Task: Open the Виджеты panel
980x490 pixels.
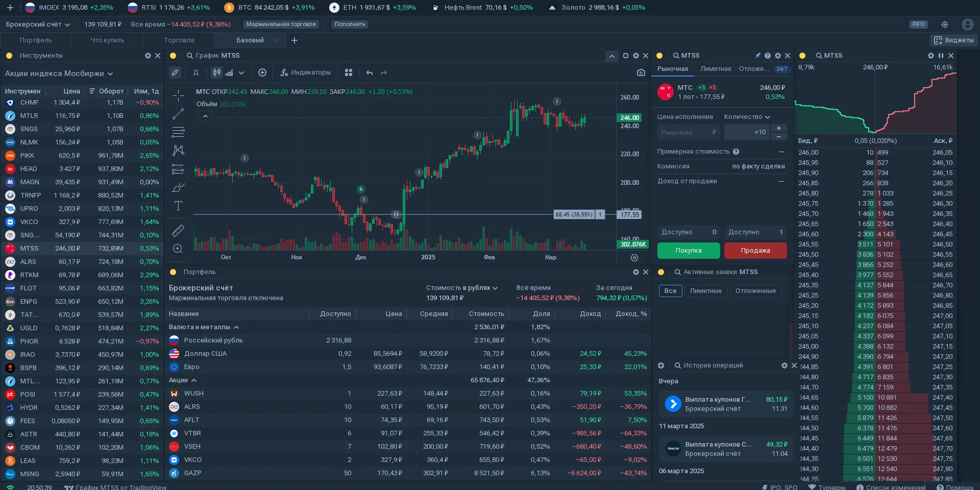Action: pos(954,40)
